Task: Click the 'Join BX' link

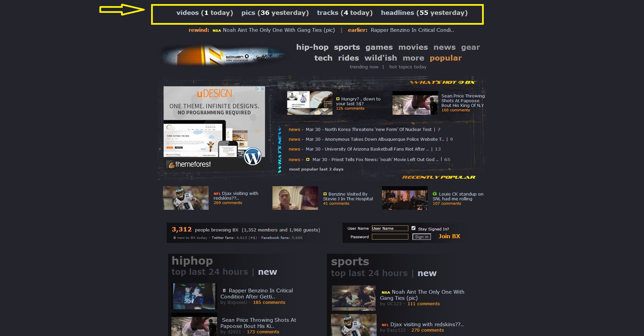Action: 449,237
